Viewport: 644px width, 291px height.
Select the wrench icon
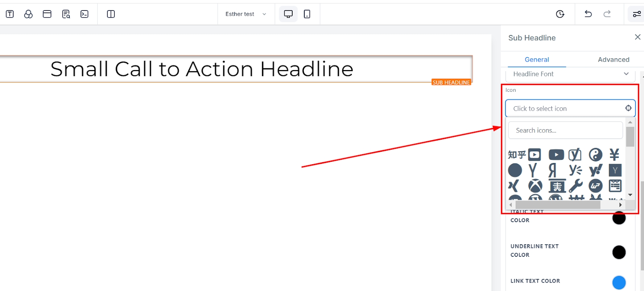coord(576,186)
